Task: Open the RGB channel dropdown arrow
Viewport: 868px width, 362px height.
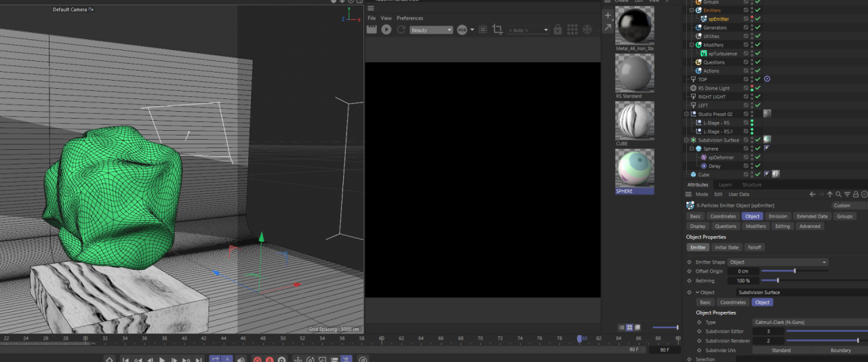Action: tap(471, 30)
